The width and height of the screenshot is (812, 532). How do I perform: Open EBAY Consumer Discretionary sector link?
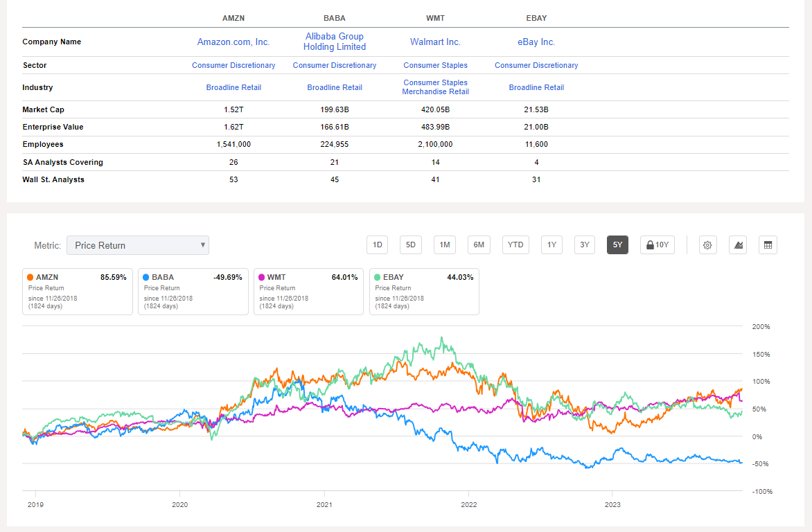pos(536,65)
